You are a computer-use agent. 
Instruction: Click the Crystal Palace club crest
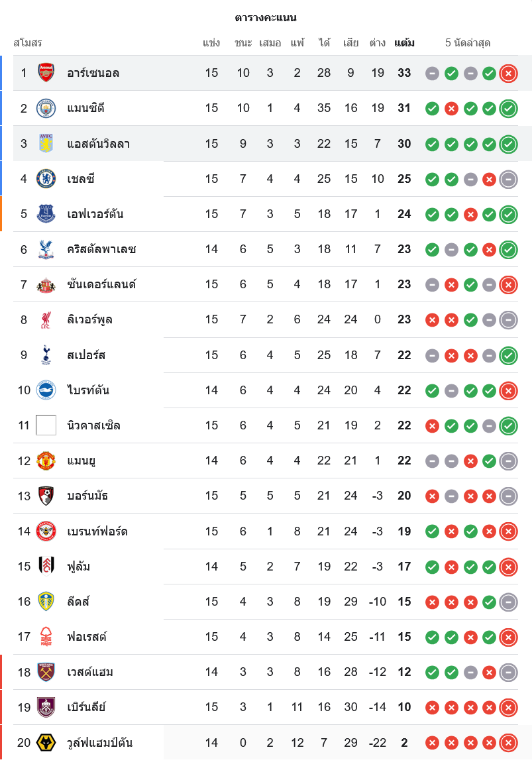[x=46, y=249]
